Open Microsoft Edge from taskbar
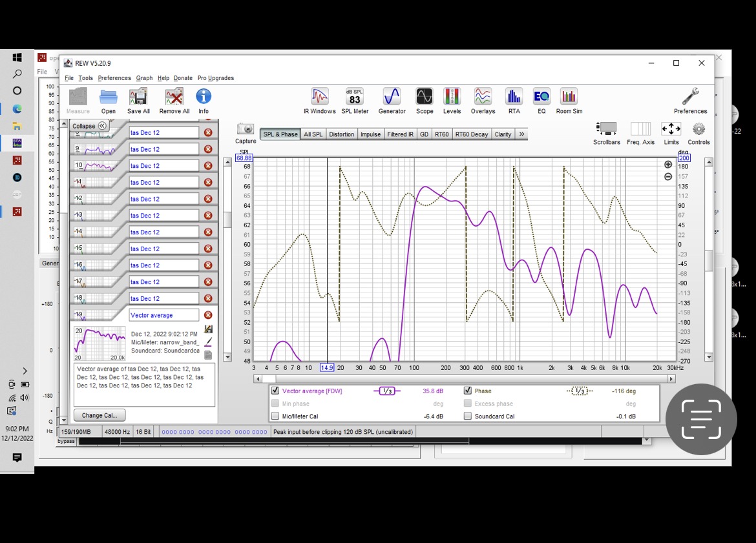This screenshot has width=756, height=543. [17, 108]
